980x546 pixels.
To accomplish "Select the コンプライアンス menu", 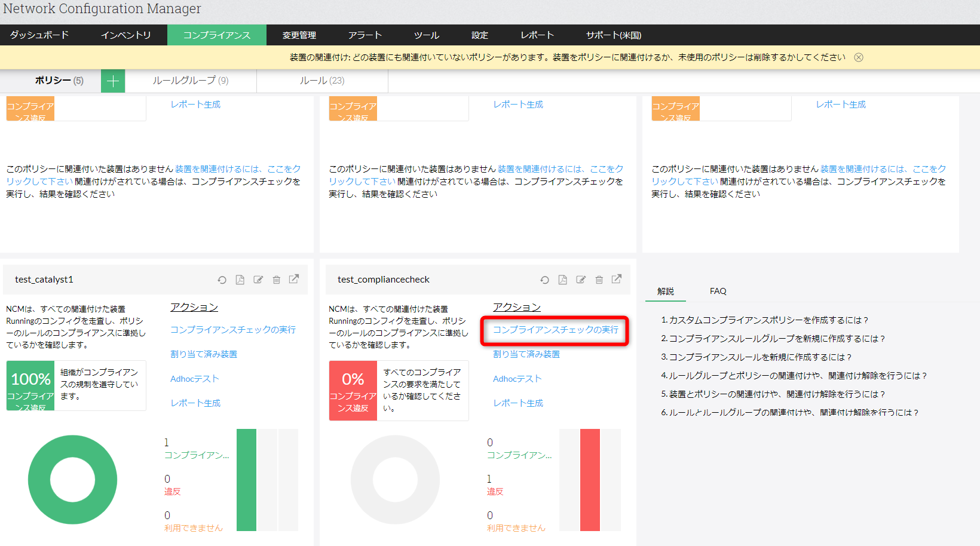I will tap(217, 35).
